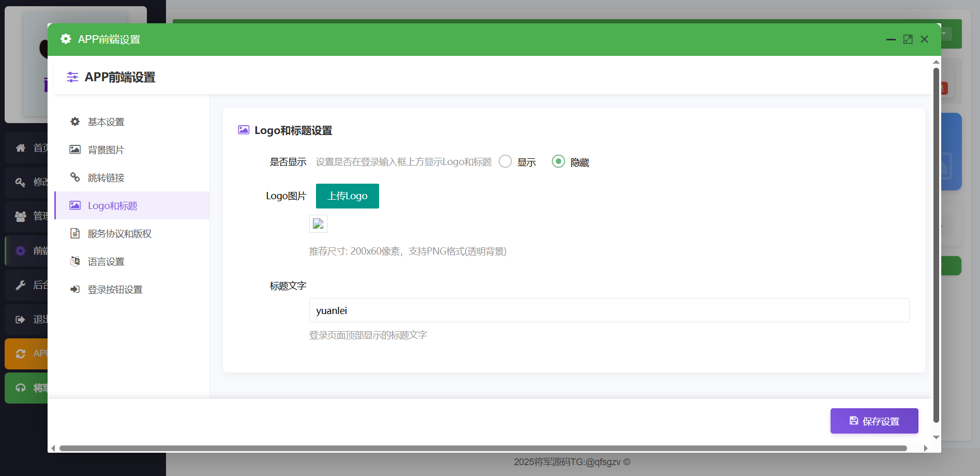Click the broken Logo preview thumbnail
Viewport: 980px width, 476px height.
318,224
